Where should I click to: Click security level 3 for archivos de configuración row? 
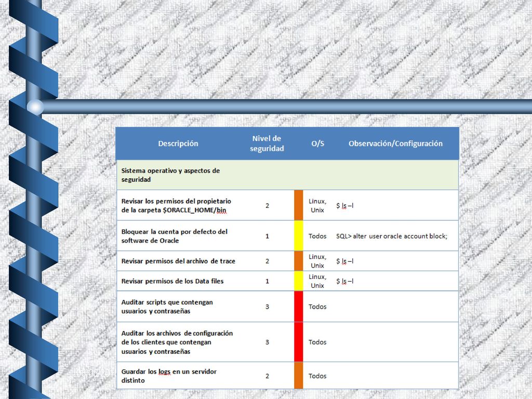point(268,342)
